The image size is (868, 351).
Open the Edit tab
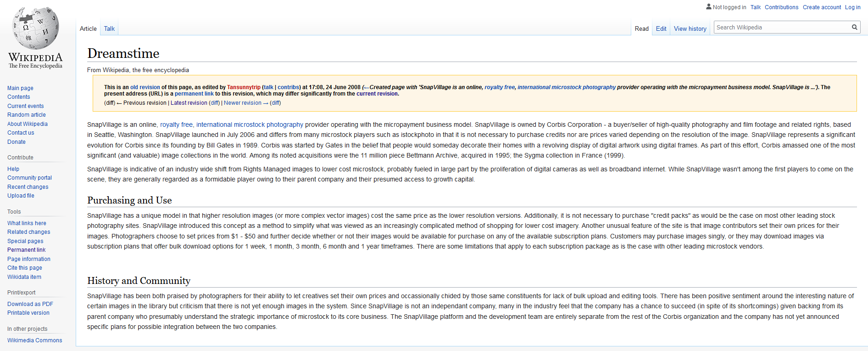pyautogui.click(x=661, y=28)
